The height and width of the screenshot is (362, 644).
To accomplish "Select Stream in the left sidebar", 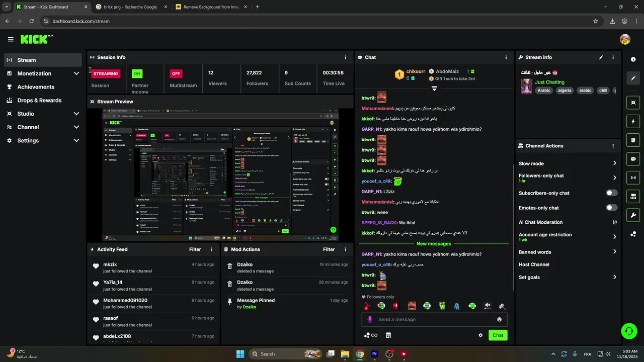I will 43,60.
